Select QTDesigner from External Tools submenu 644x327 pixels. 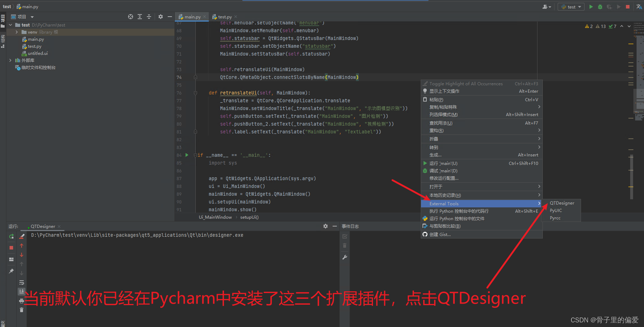click(x=562, y=203)
